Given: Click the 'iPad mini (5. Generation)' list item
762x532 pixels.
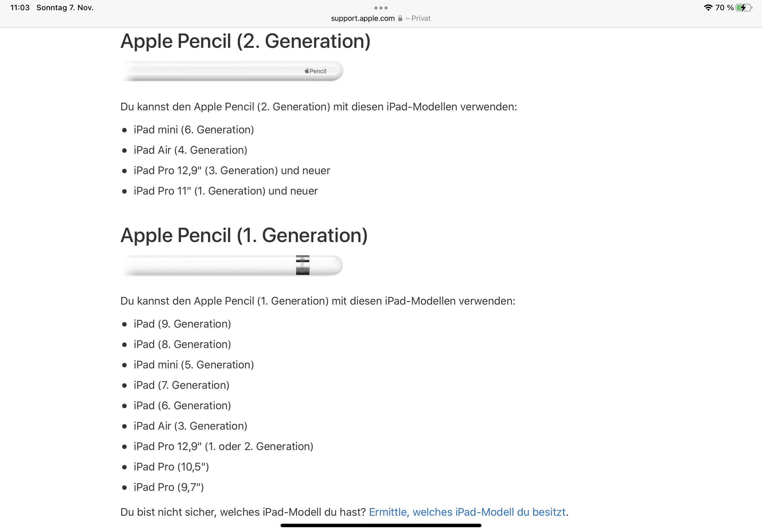Looking at the screenshot, I should [x=193, y=365].
